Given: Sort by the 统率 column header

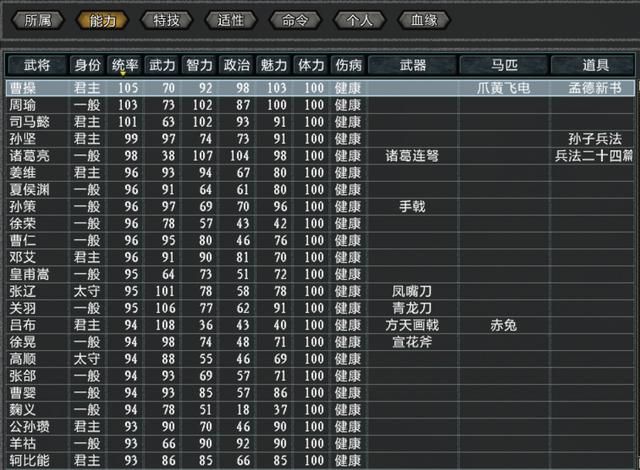Looking at the screenshot, I should (124, 65).
